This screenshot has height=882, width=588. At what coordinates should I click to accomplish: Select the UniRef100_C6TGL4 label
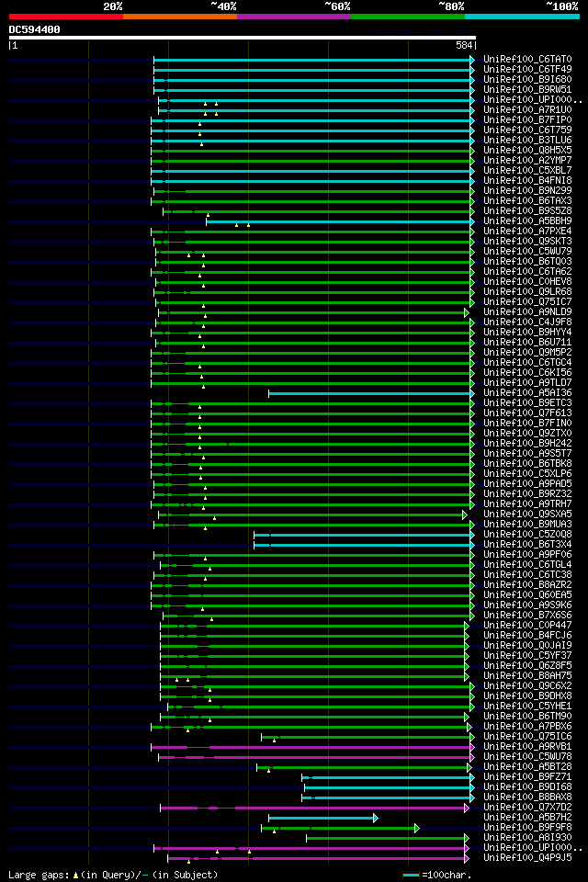[x=527, y=565]
